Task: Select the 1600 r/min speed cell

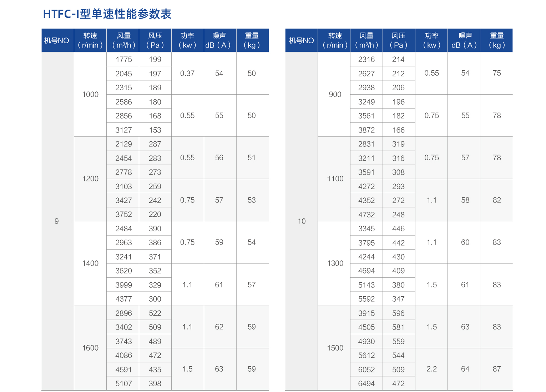Action: coord(90,348)
